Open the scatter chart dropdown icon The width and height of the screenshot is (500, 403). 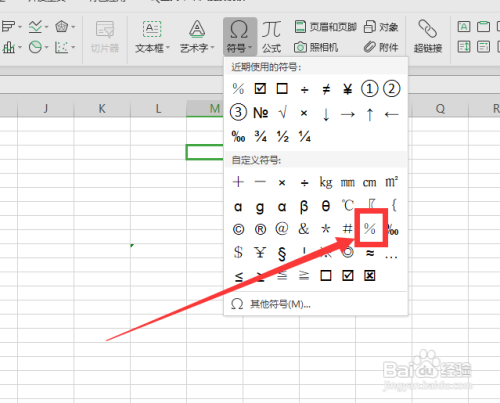click(65, 47)
